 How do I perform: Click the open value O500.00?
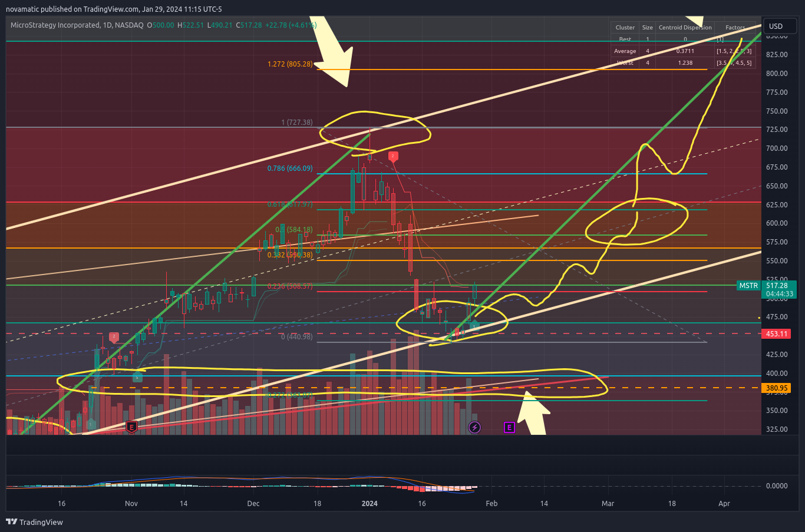[160, 25]
